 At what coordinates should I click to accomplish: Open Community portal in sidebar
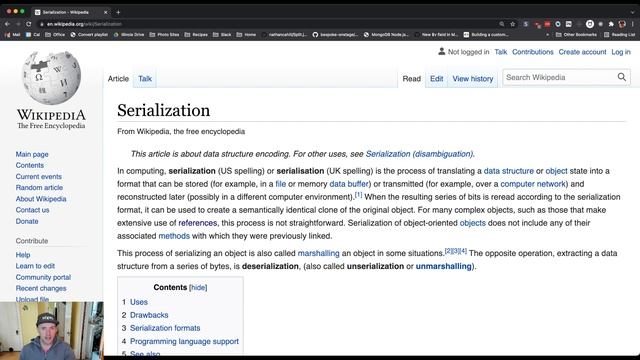click(x=43, y=277)
